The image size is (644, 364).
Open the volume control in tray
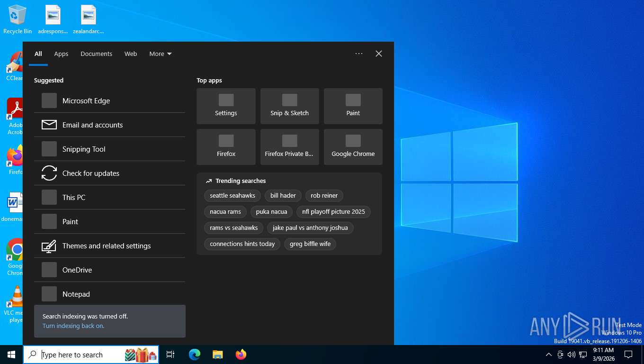coord(571,355)
